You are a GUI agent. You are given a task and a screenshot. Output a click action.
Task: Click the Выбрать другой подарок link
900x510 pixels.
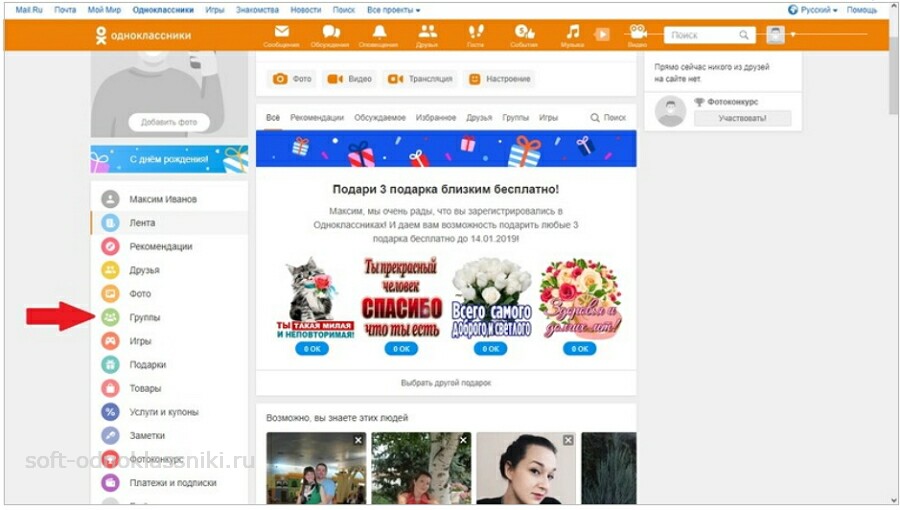[446, 383]
